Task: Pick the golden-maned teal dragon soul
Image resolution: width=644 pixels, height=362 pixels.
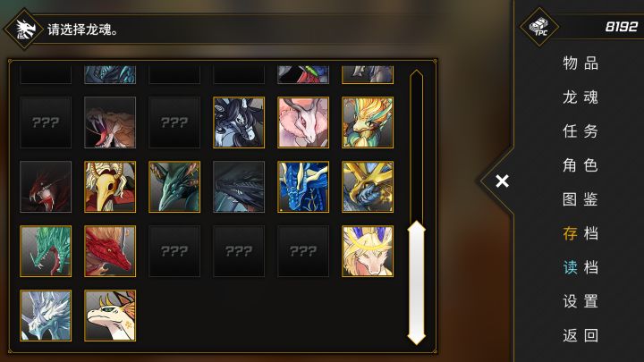Action: coord(368,122)
